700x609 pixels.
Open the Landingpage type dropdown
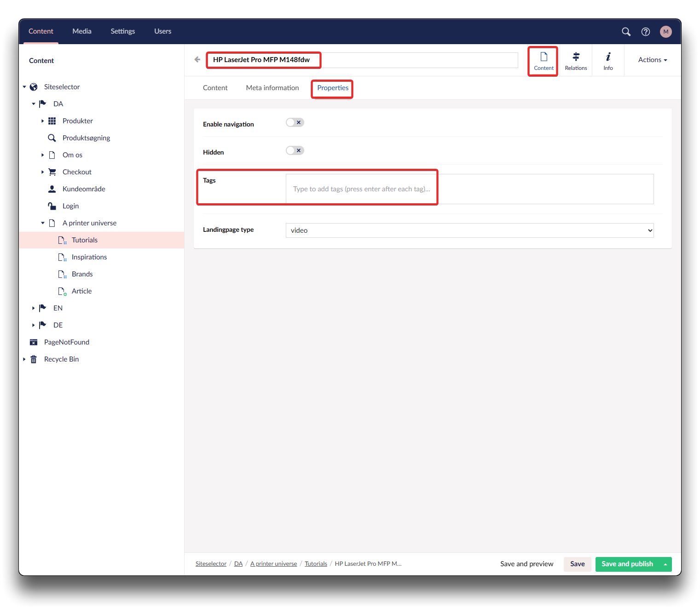pyautogui.click(x=469, y=230)
